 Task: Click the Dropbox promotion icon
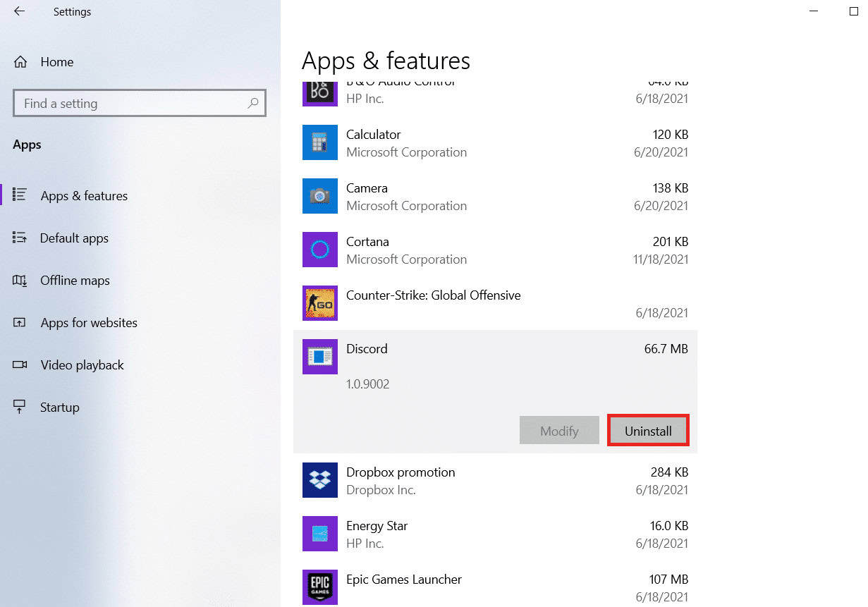pyautogui.click(x=319, y=480)
